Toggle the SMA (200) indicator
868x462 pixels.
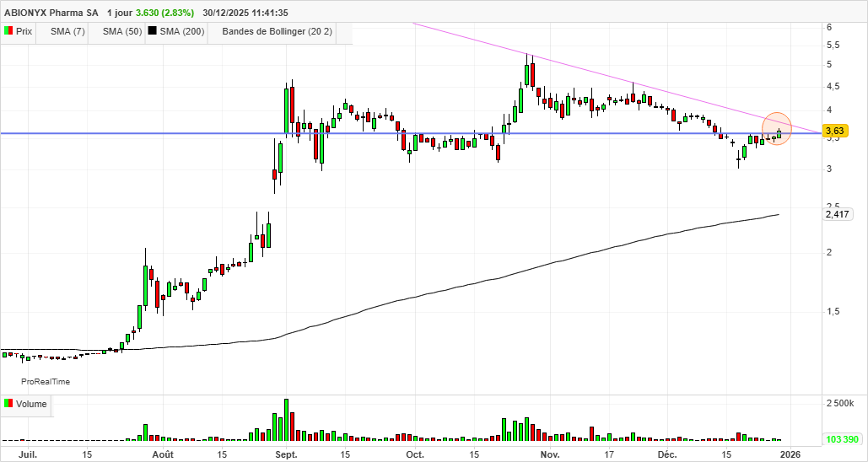point(176,31)
